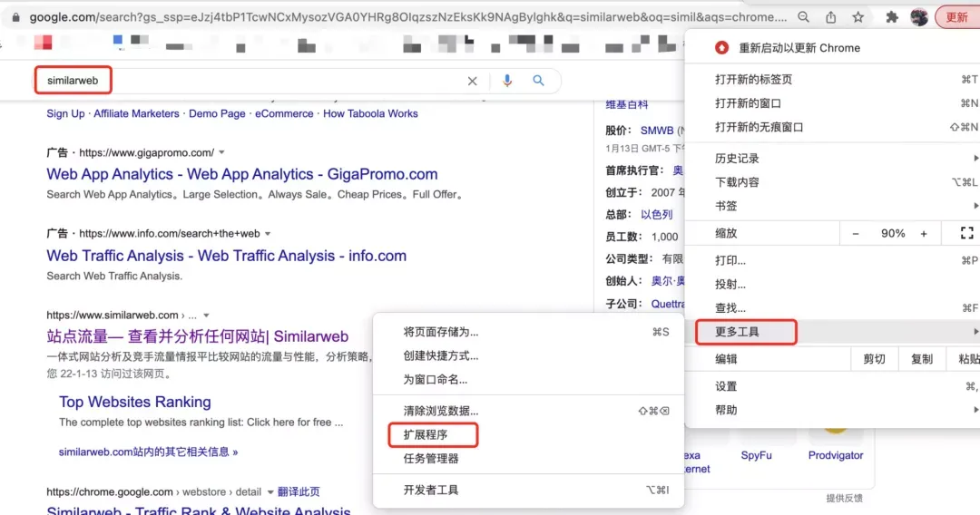Image resolution: width=980 pixels, height=515 pixels.
Task: Expand the chrome.google.com result dropdown arrow
Action: point(270,492)
